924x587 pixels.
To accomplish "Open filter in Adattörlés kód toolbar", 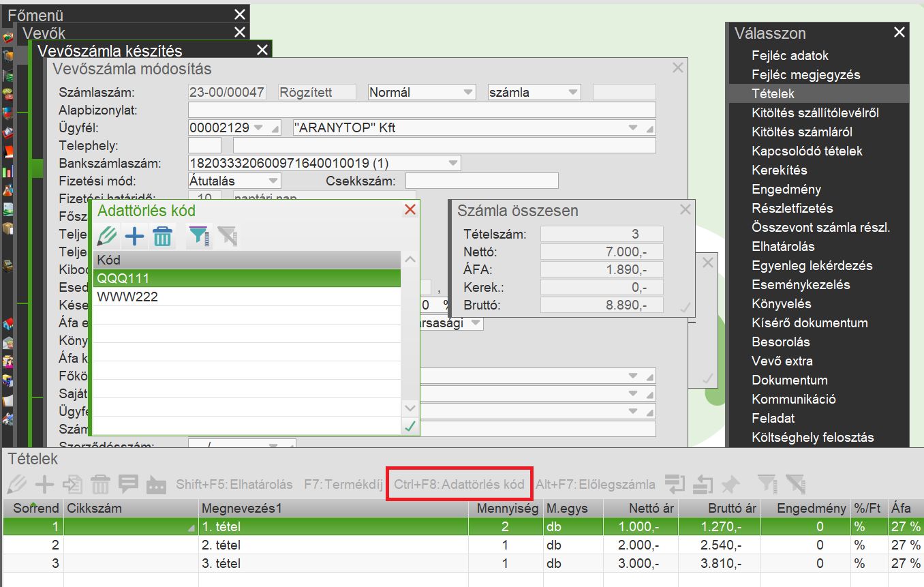I will (x=199, y=237).
